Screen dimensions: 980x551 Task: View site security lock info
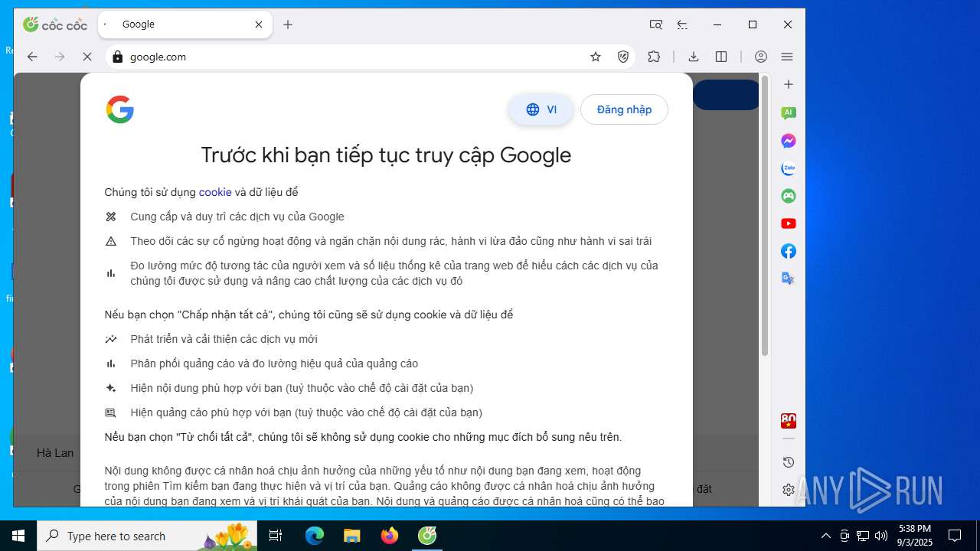pyautogui.click(x=117, y=57)
